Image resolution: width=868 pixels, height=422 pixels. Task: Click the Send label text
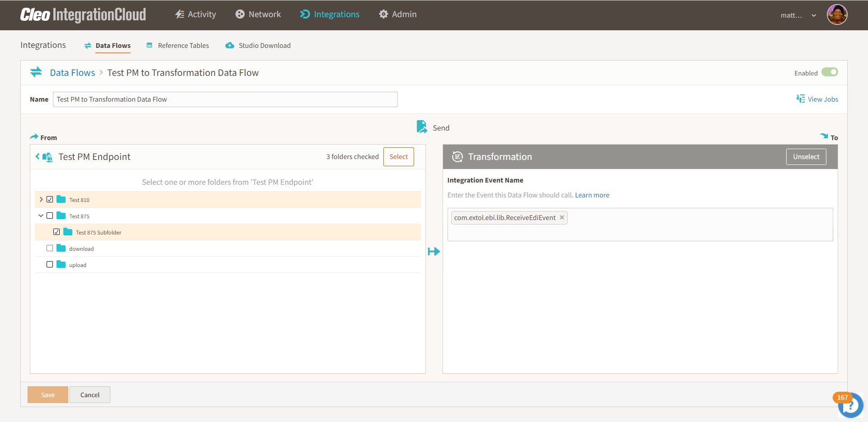(441, 128)
